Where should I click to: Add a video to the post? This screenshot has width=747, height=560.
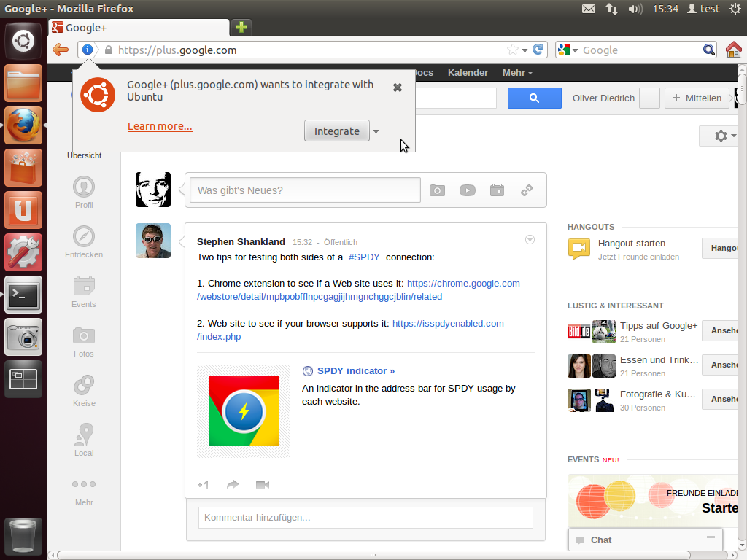point(468,190)
